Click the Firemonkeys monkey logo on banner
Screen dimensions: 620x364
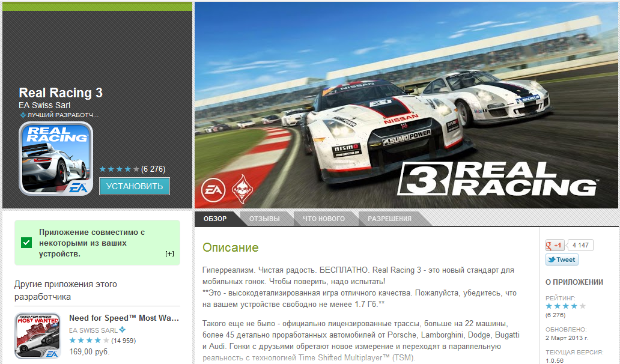click(242, 189)
